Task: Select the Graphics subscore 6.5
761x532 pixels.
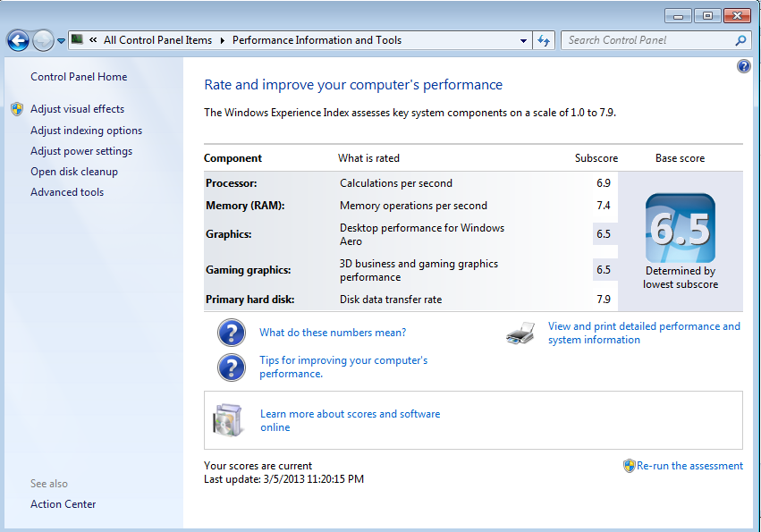Action: coord(604,234)
